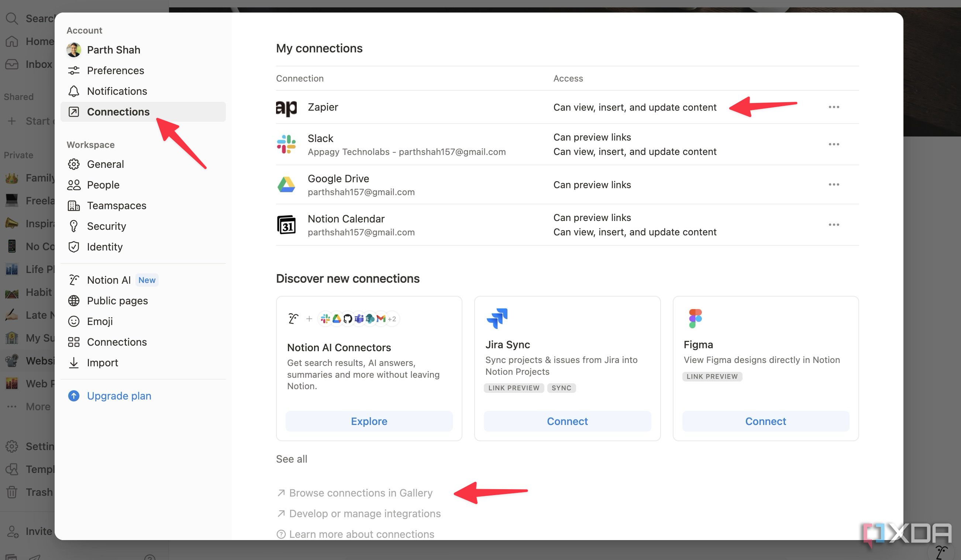Open workspace Connections under Workspace section
Image resolution: width=961 pixels, height=560 pixels.
[x=143, y=342]
